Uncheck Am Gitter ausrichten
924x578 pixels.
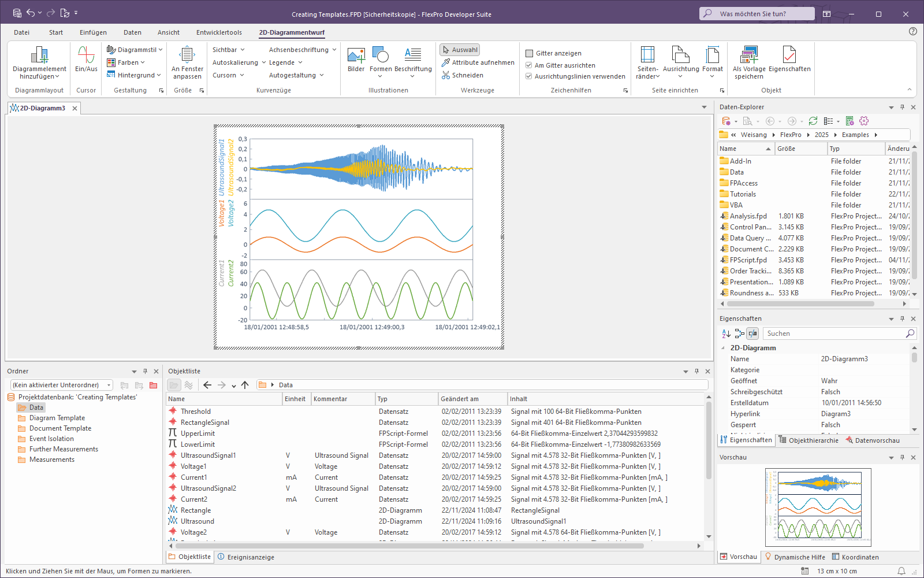click(529, 65)
